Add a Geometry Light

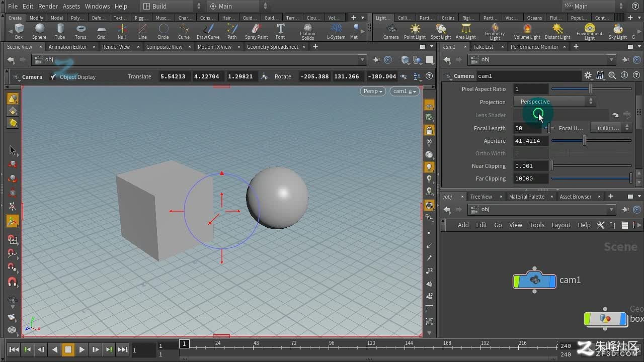pyautogui.click(x=495, y=32)
